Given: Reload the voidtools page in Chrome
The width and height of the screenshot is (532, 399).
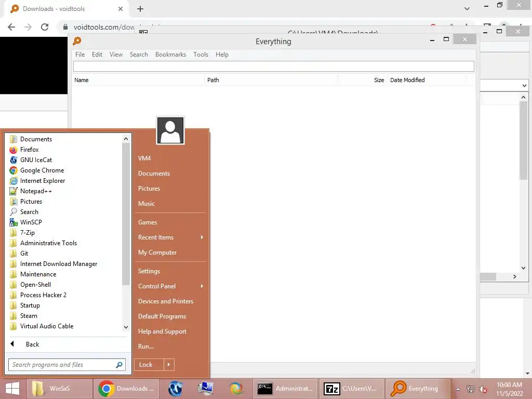Looking at the screenshot, I should tap(45, 27).
